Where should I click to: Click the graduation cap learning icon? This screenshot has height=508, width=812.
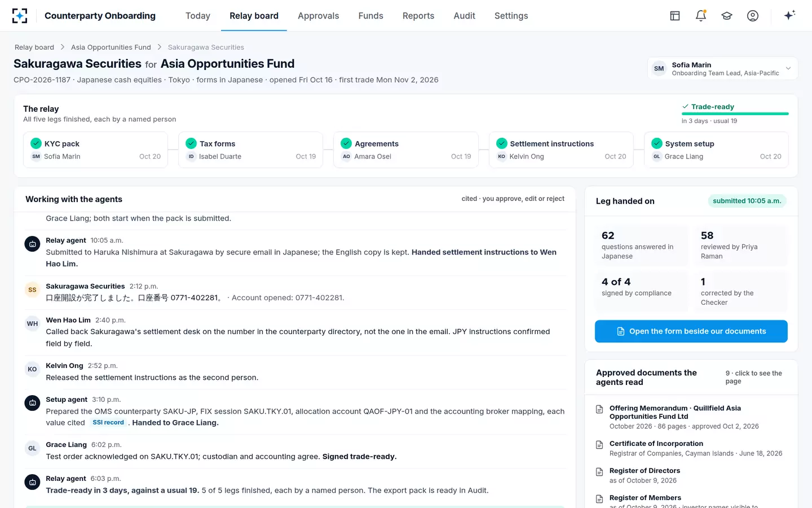click(x=727, y=16)
